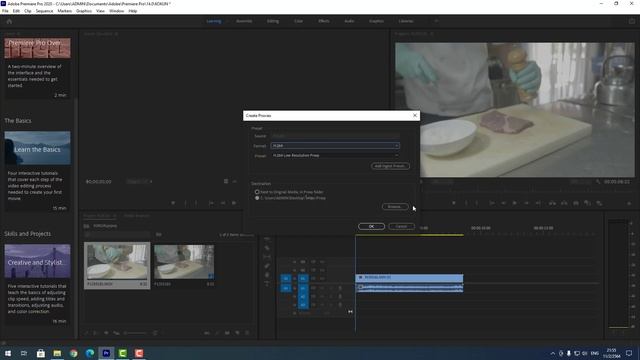Screen dimensions: 640x360
Task: Expand the workspace overflow chevron
Action: click(x=436, y=21)
